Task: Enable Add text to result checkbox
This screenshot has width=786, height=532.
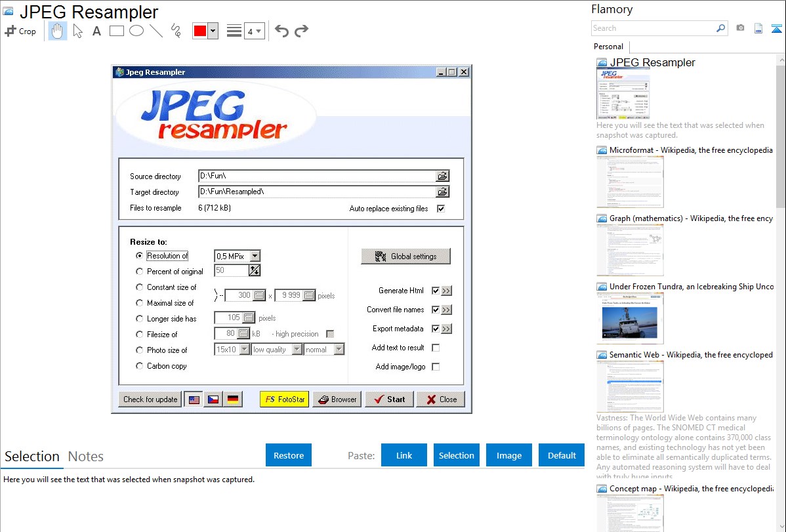Action: [x=436, y=348]
